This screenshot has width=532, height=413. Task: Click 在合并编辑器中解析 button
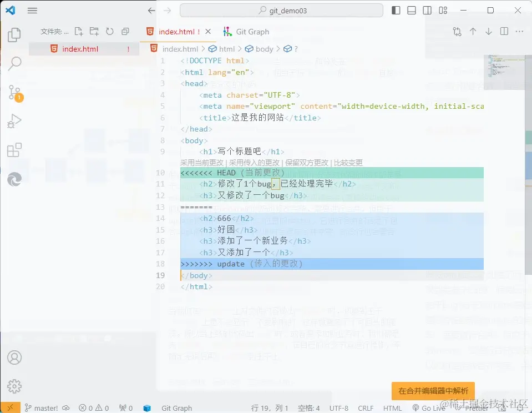[x=433, y=391]
